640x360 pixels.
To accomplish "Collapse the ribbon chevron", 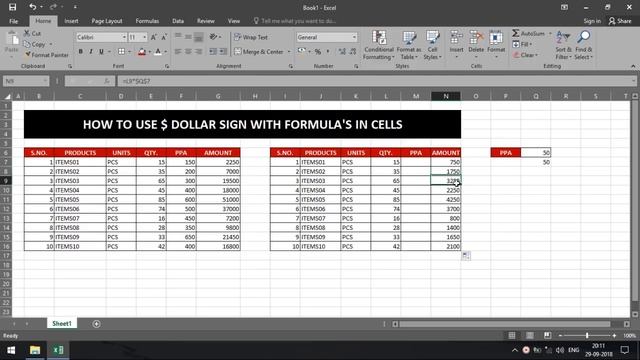I will (x=633, y=66).
